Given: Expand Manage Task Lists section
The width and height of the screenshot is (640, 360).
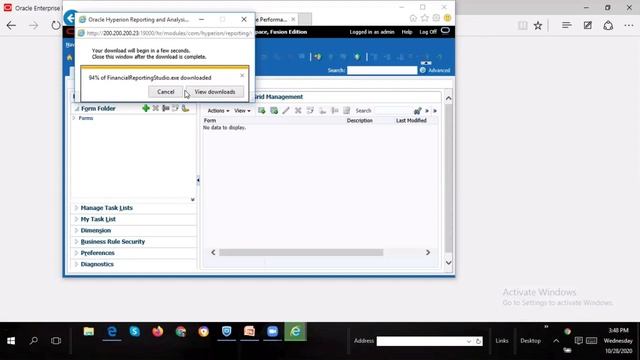Looking at the screenshot, I should pyautogui.click(x=76, y=208).
